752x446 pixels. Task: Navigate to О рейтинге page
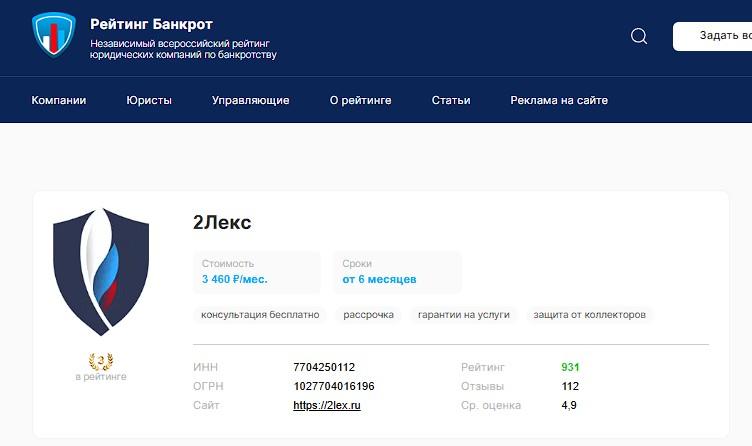pos(360,100)
